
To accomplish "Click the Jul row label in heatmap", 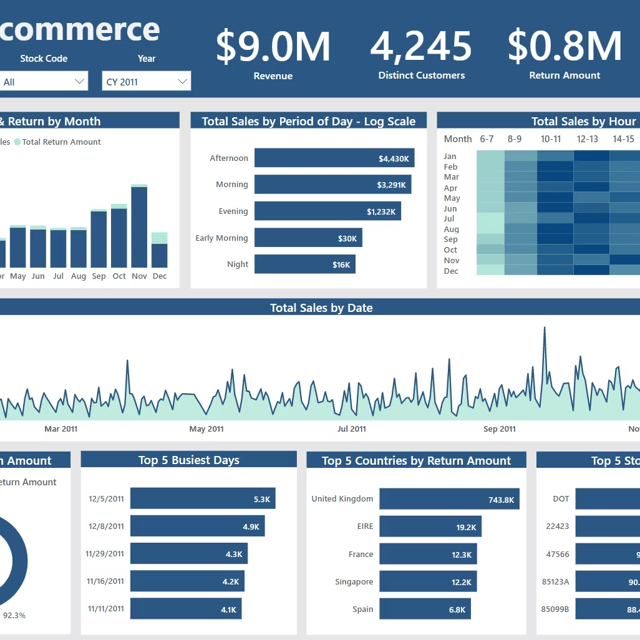I will 449,218.
